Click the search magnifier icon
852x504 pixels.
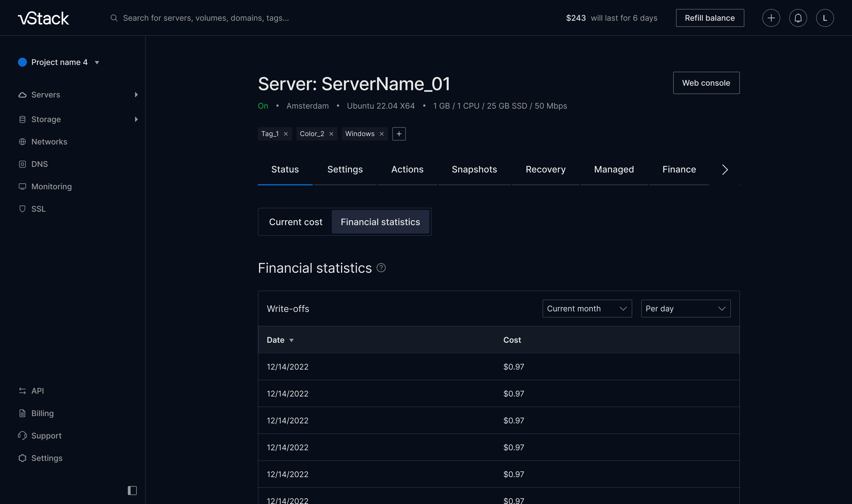point(114,18)
